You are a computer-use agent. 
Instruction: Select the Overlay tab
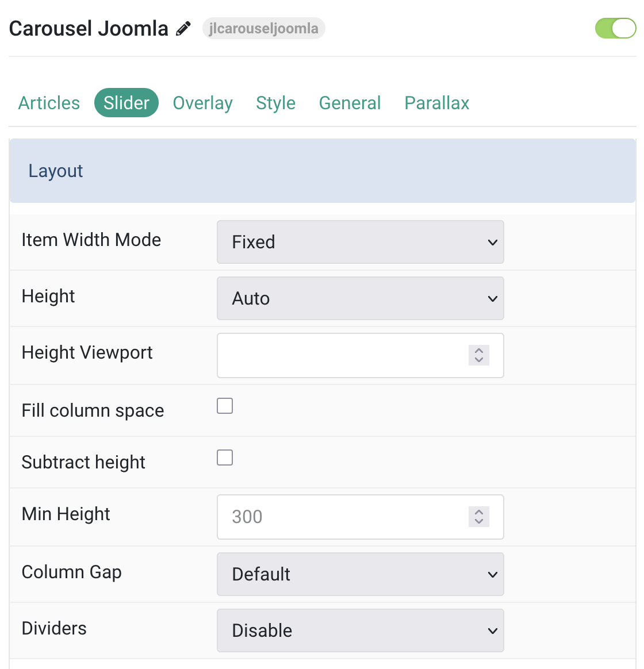coord(203,103)
